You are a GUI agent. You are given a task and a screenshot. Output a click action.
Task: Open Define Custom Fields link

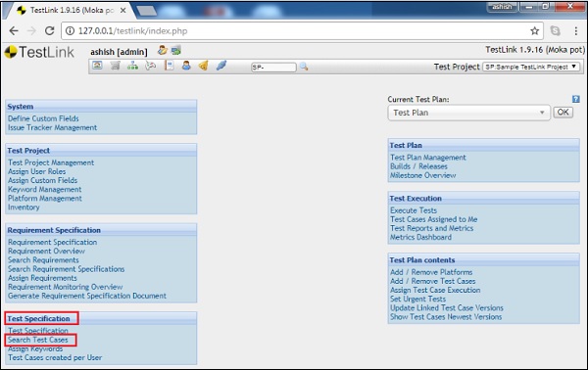[43, 118]
